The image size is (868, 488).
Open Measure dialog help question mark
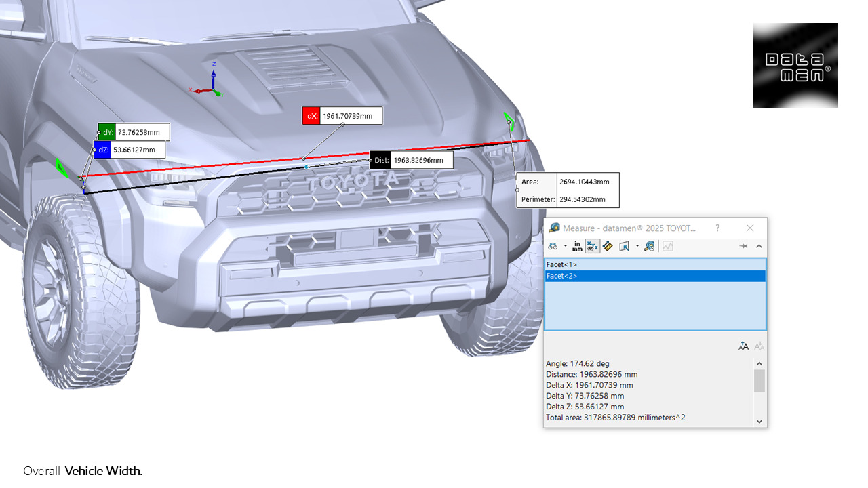pyautogui.click(x=717, y=228)
